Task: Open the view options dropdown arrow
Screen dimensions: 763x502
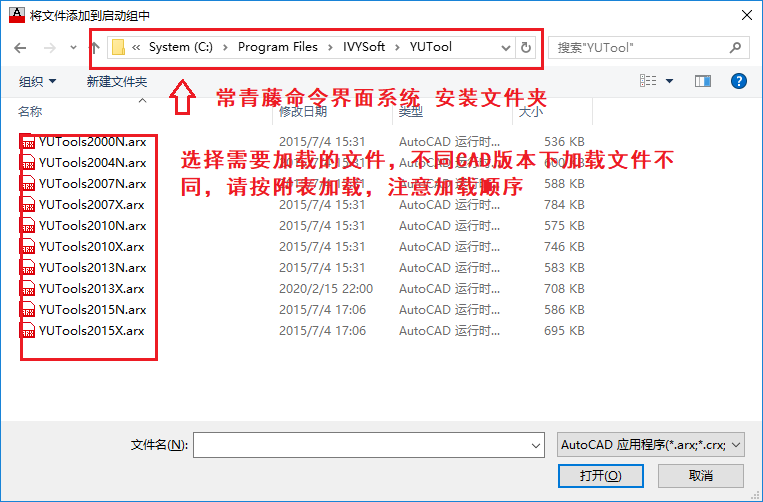Action: tap(670, 81)
